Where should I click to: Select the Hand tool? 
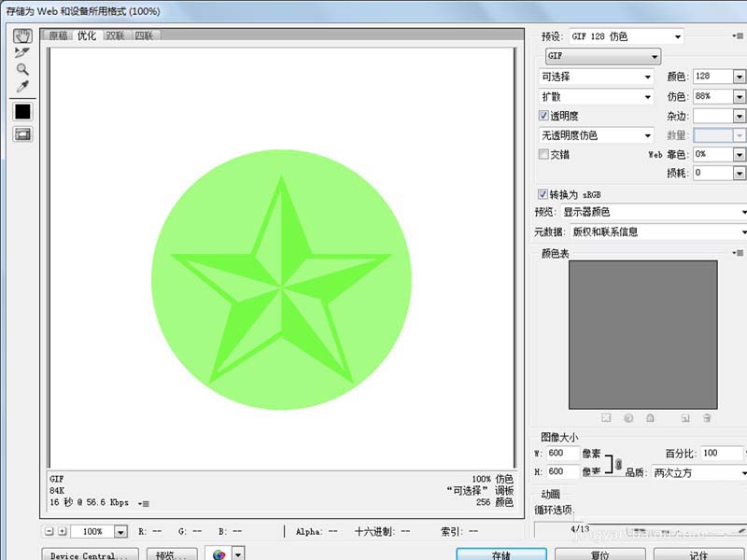pyautogui.click(x=22, y=35)
